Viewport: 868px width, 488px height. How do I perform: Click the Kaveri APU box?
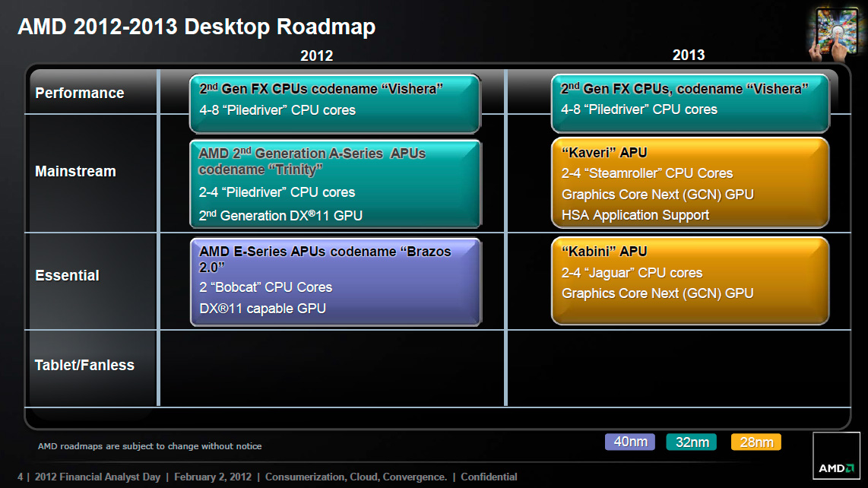click(690, 182)
